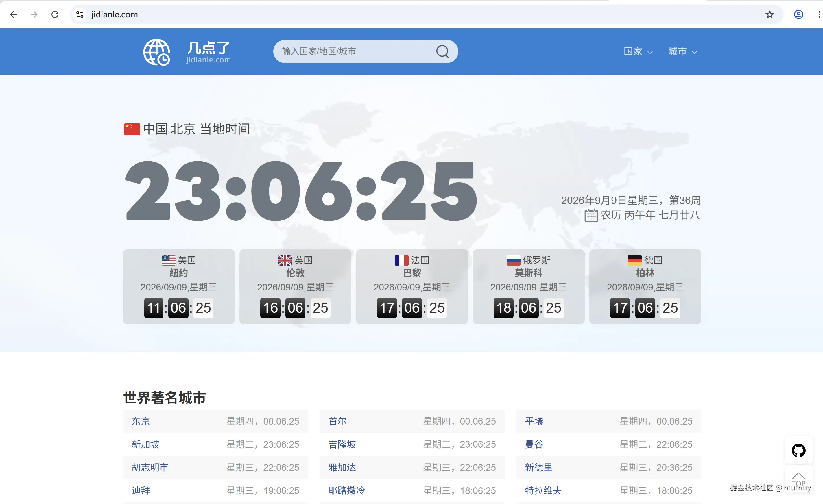
Task: Click the jidianle.com address bar
Action: [x=424, y=14]
